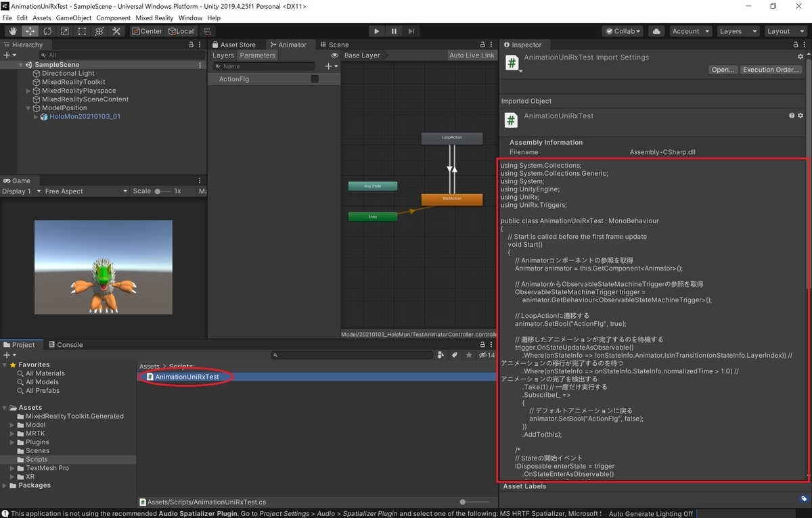Select the Transform tool
812x518 pixels.
[x=99, y=31]
